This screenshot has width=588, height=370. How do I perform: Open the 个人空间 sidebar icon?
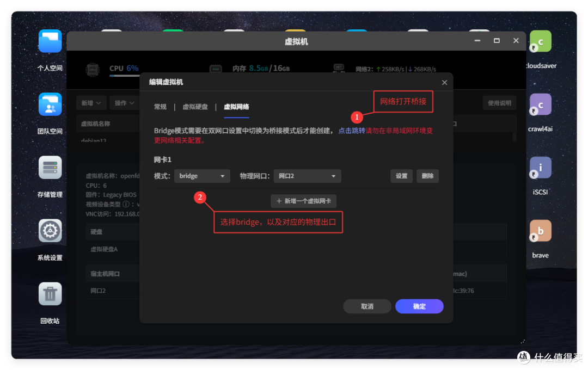tap(50, 41)
